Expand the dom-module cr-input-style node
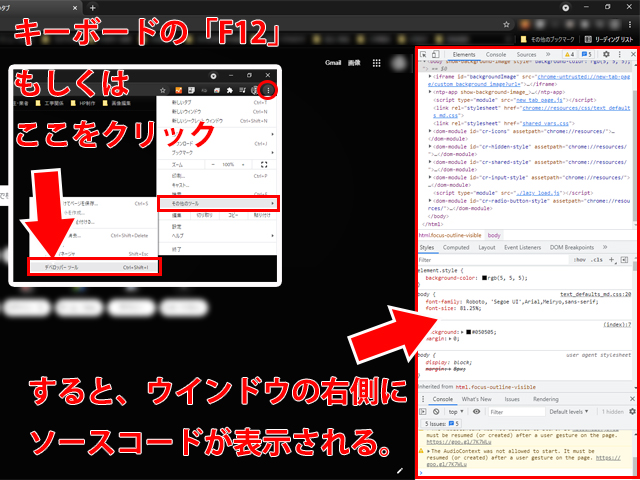The width and height of the screenshot is (640, 480). 430,178
